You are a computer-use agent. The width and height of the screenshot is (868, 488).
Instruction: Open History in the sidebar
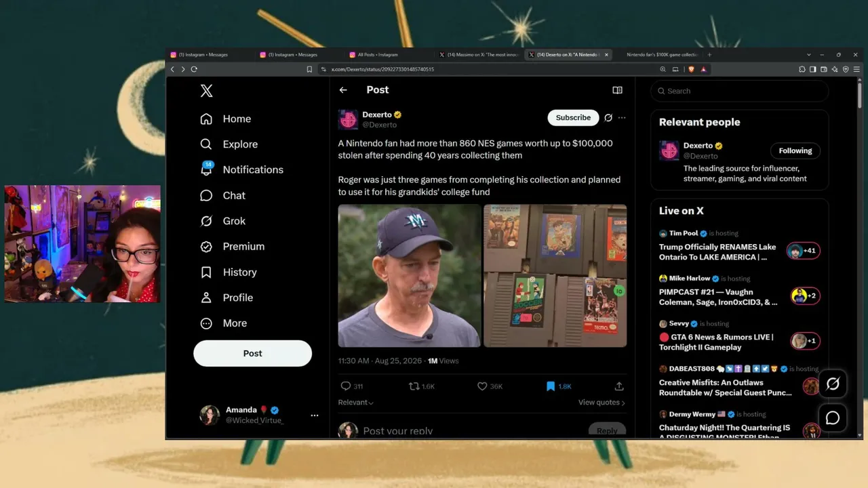(x=229, y=272)
